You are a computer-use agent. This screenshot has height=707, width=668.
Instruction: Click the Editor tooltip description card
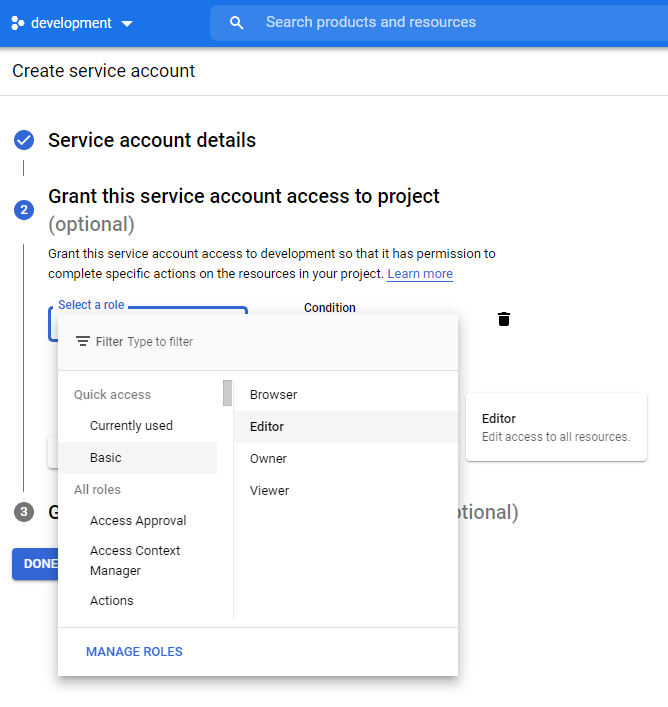[x=556, y=427]
